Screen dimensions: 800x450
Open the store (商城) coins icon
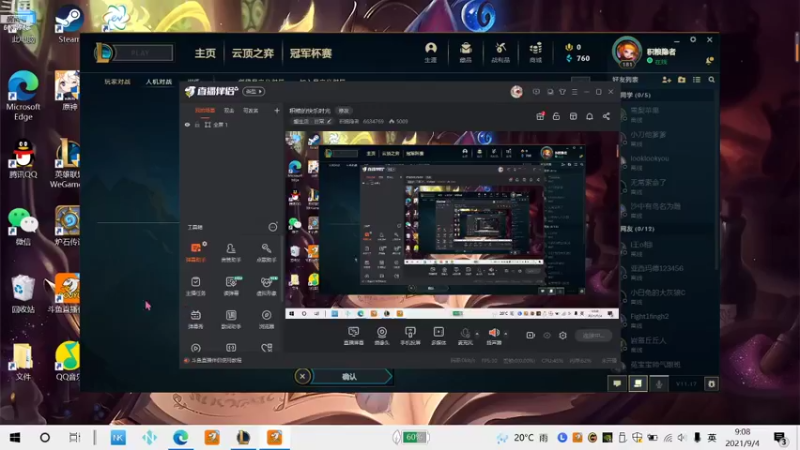[x=535, y=52]
